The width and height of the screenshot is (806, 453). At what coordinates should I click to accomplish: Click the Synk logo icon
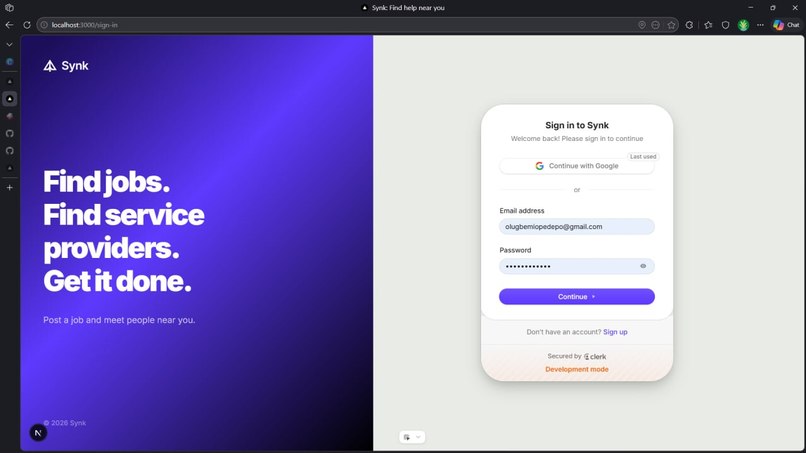[50, 66]
